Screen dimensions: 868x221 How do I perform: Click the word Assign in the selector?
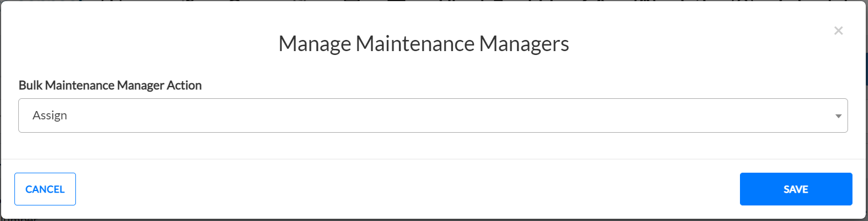click(x=50, y=115)
